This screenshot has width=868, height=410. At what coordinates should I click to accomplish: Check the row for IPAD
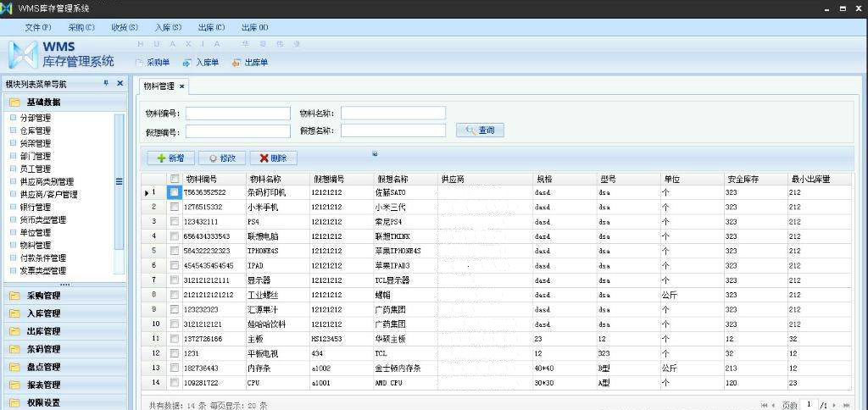pos(175,266)
